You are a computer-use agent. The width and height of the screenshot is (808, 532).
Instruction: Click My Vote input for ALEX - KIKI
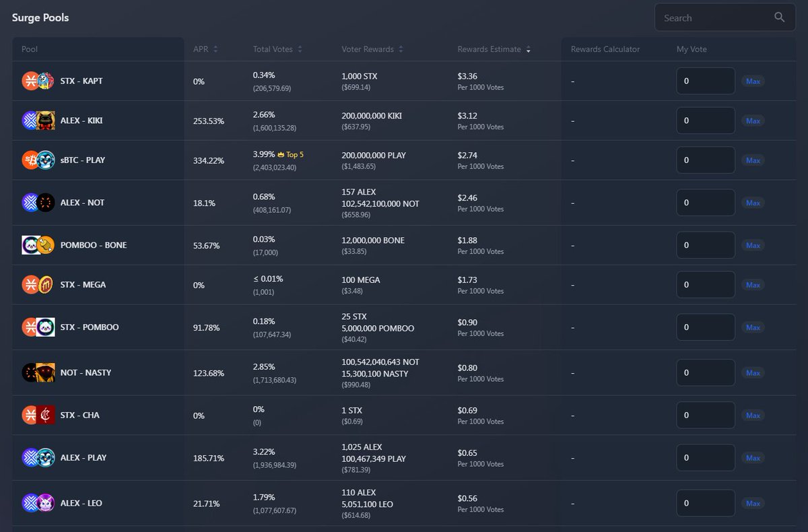point(706,121)
